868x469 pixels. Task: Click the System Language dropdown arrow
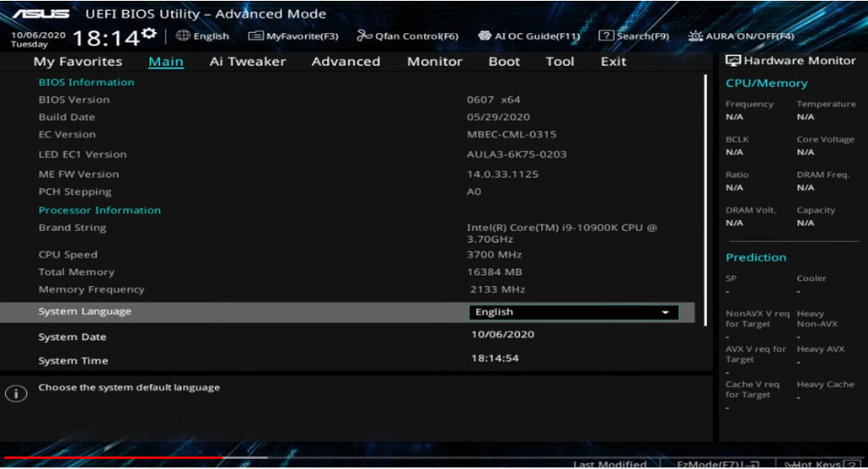point(666,313)
